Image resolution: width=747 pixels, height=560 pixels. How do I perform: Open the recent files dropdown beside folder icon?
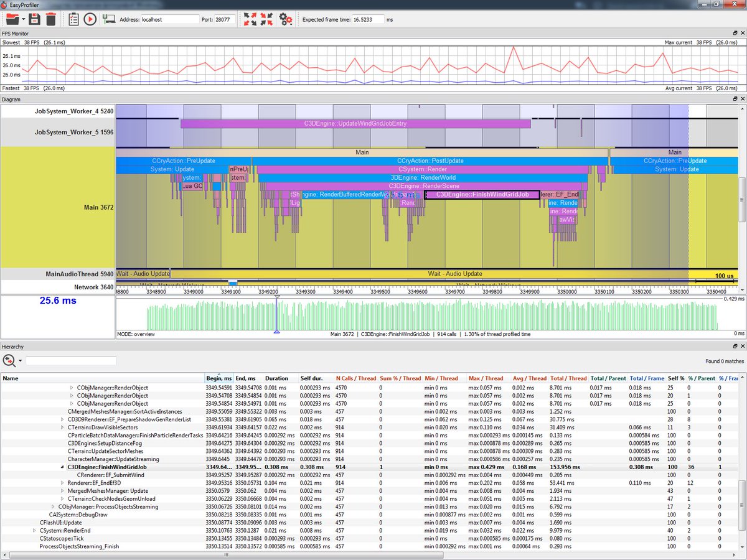pos(23,20)
